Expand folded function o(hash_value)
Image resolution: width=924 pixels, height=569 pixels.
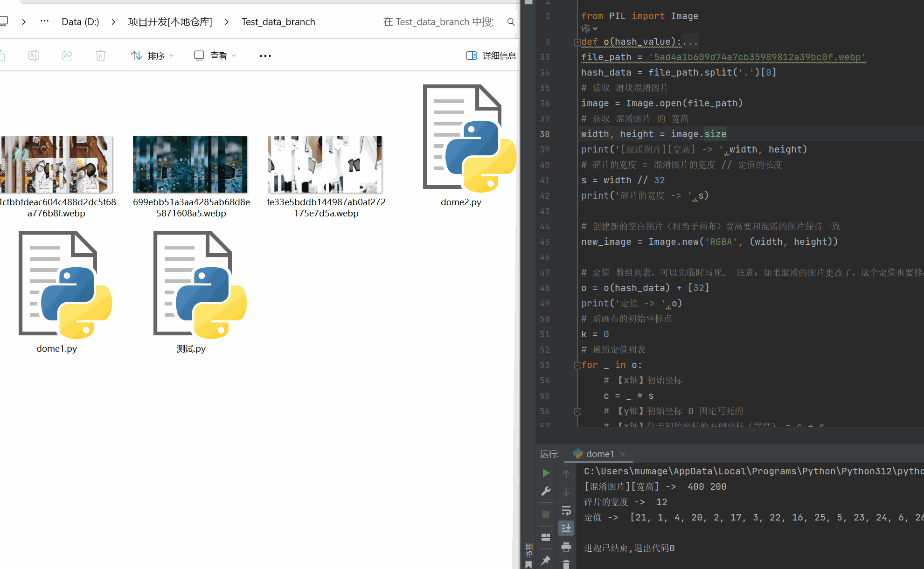577,42
